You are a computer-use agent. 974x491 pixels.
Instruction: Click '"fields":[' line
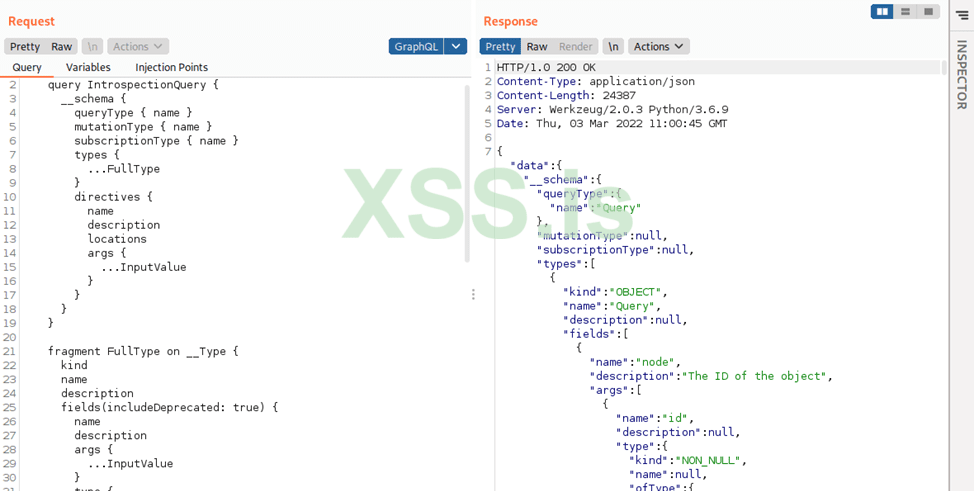tap(596, 334)
